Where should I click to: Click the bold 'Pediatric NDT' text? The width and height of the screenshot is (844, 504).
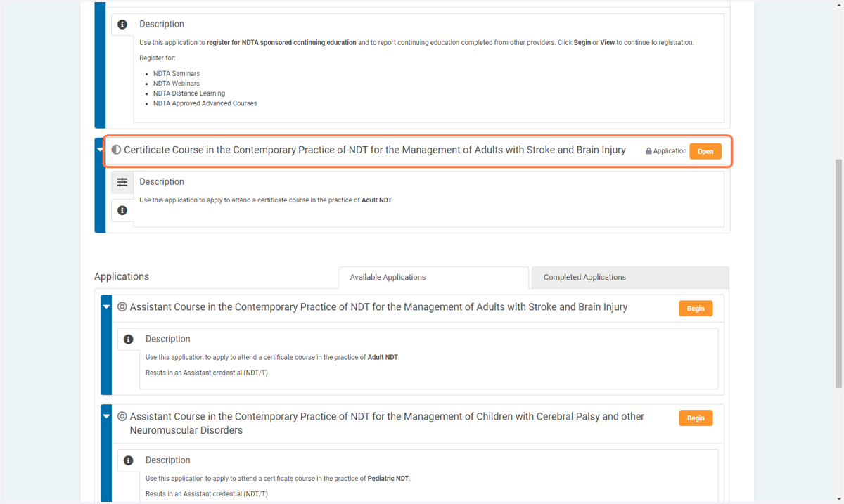388,479
